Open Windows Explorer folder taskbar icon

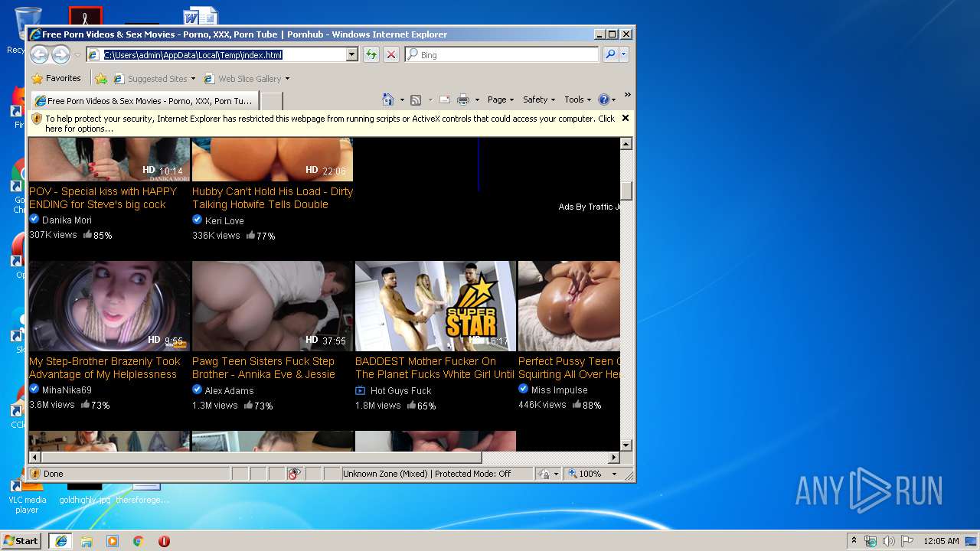point(87,541)
